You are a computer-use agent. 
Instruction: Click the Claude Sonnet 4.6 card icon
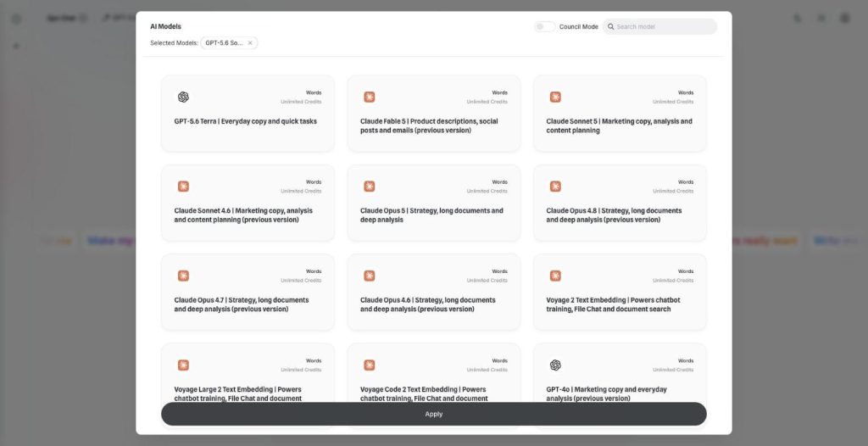183,187
